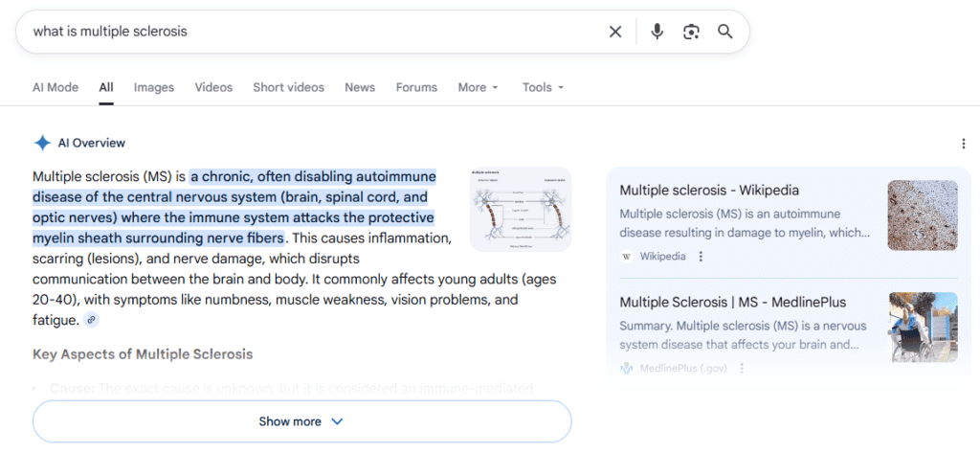
Task: Start voice search with the microphone icon
Action: click(657, 32)
